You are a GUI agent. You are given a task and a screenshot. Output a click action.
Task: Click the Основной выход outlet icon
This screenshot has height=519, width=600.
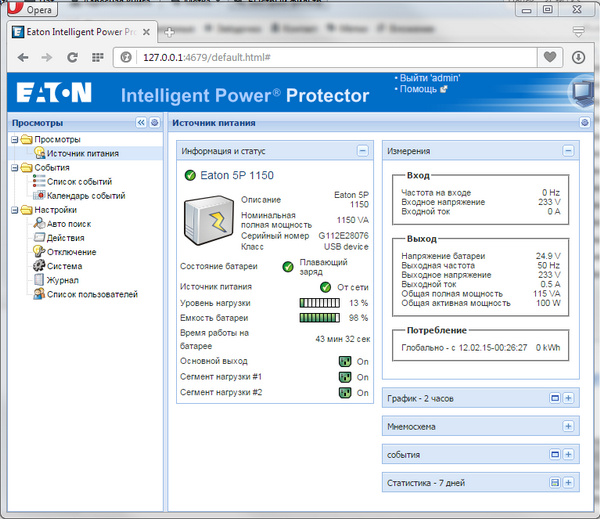click(x=345, y=361)
